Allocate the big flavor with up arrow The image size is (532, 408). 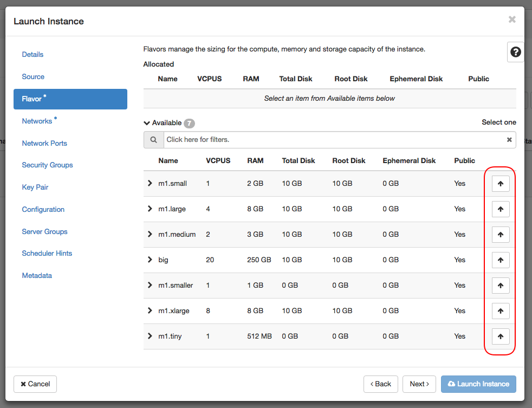[501, 260]
